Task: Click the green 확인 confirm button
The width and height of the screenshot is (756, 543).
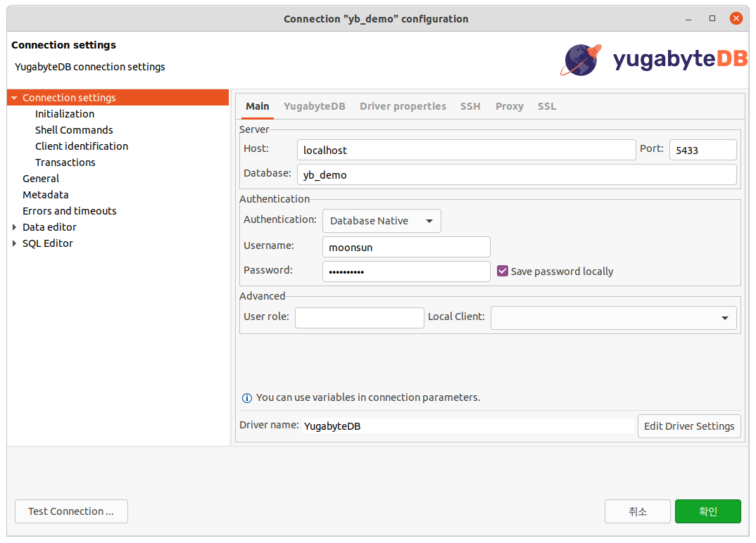Action: click(x=708, y=511)
